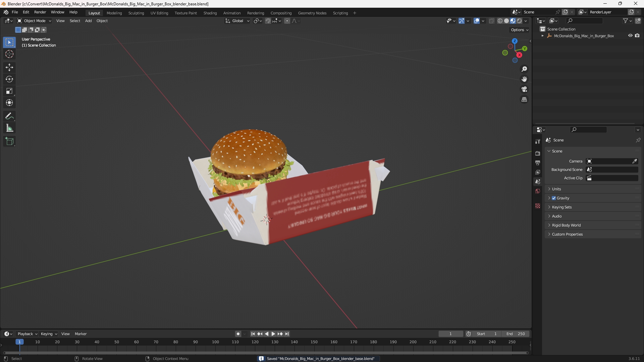Jump to the last frame
The image size is (644, 362).
pos(287,334)
